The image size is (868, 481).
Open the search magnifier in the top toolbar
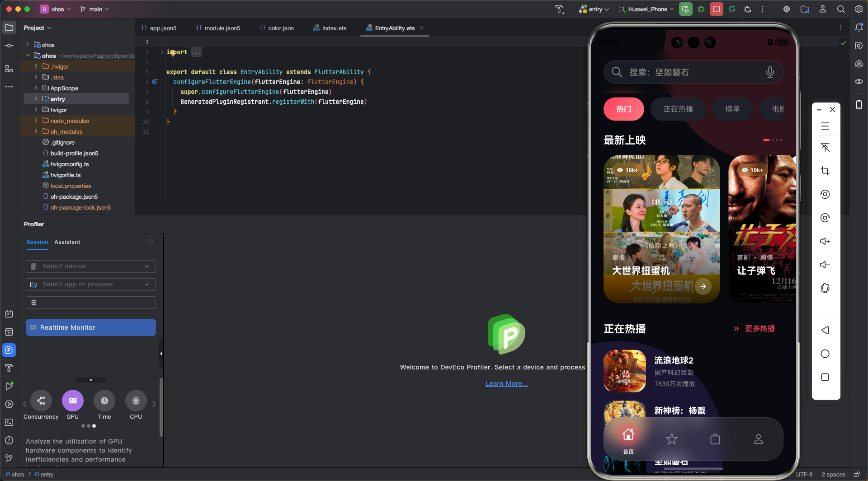(840, 9)
